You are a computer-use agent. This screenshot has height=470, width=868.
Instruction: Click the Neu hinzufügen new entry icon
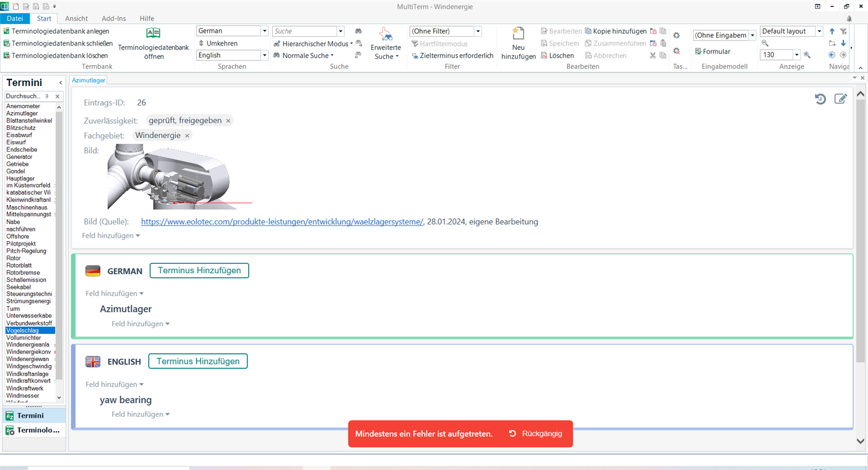tap(518, 44)
